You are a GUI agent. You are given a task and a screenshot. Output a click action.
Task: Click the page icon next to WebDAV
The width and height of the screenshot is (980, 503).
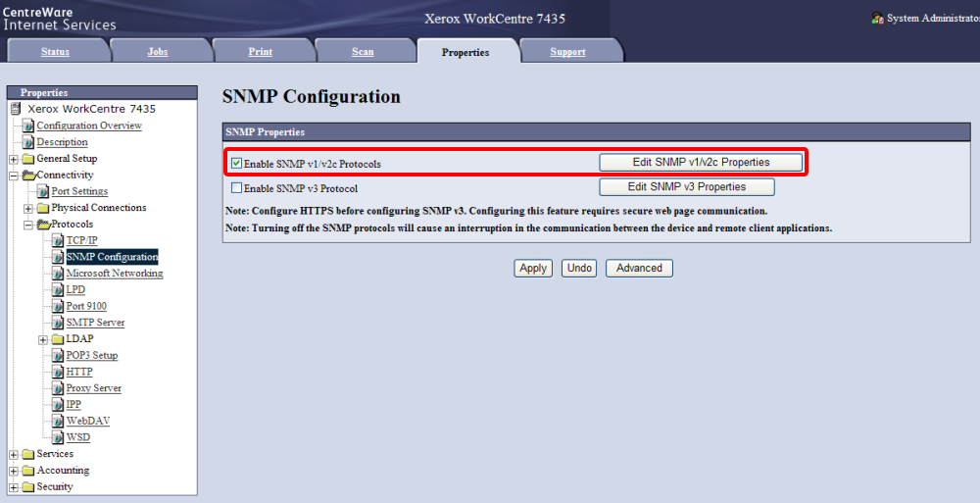58,421
